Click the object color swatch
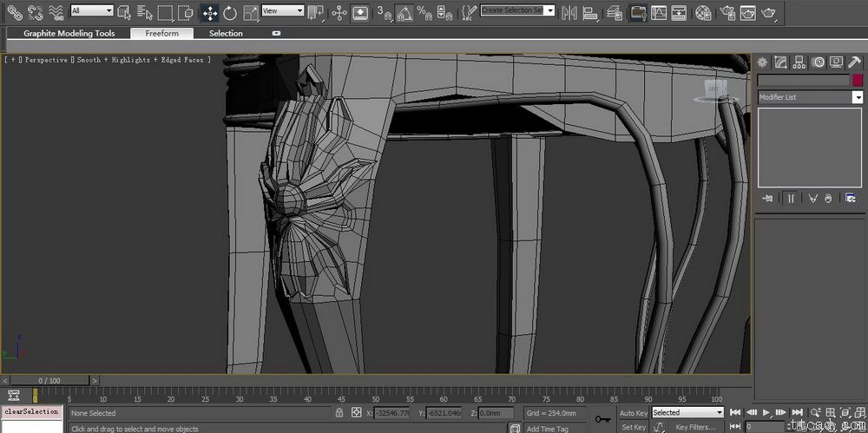The image size is (868, 433). click(x=857, y=80)
